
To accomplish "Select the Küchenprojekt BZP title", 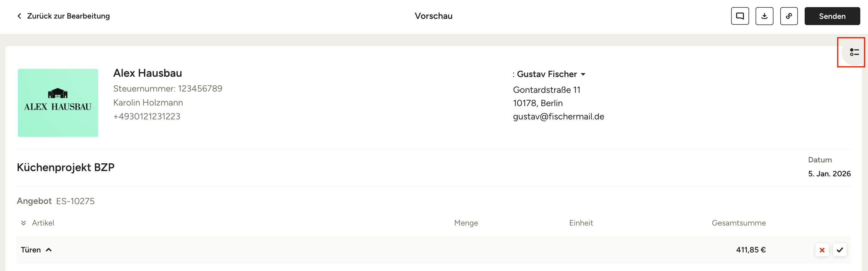I will click(x=66, y=167).
